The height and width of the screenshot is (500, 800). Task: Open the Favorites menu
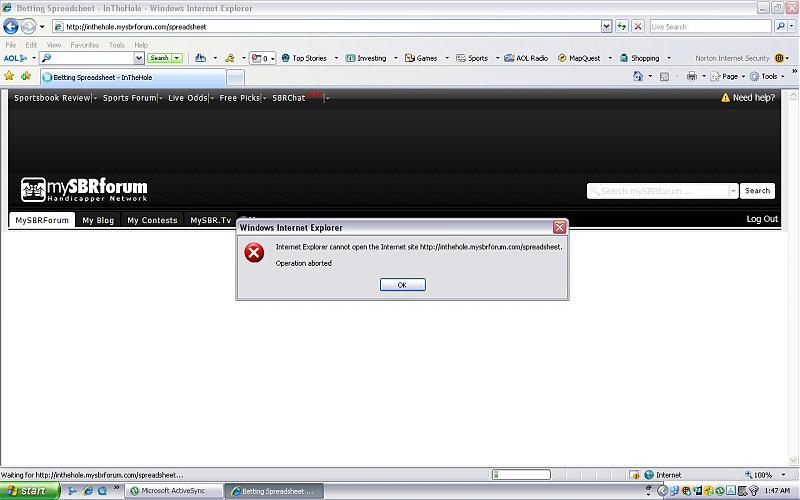84,45
